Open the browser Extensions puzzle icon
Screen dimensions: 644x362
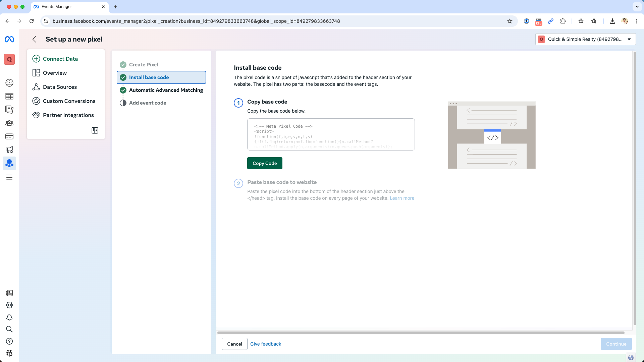click(x=563, y=21)
